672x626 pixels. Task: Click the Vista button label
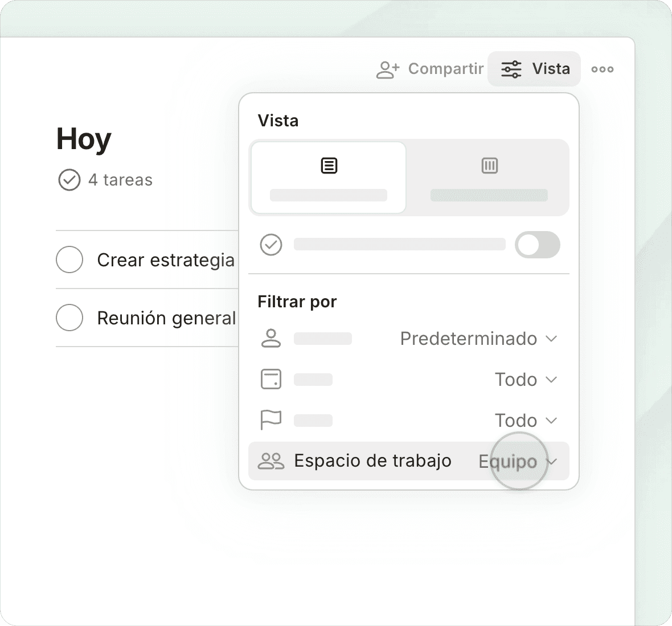(551, 69)
